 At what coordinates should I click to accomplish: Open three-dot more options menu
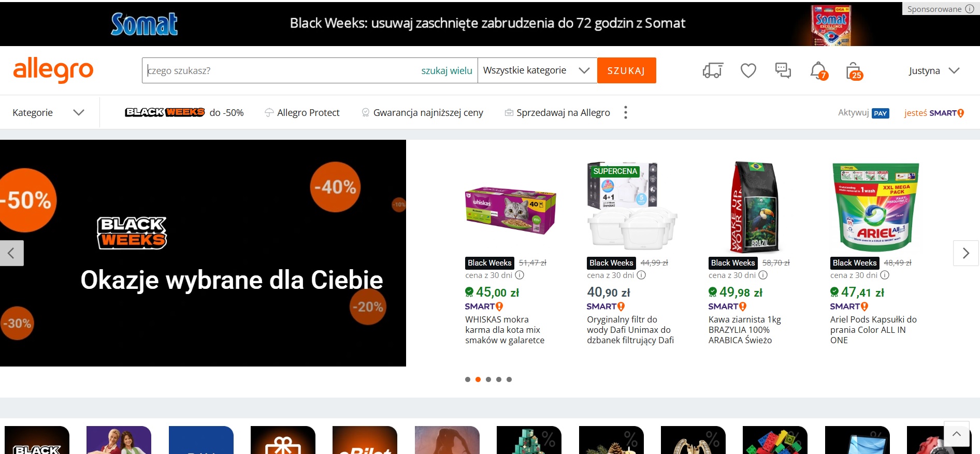coord(626,112)
